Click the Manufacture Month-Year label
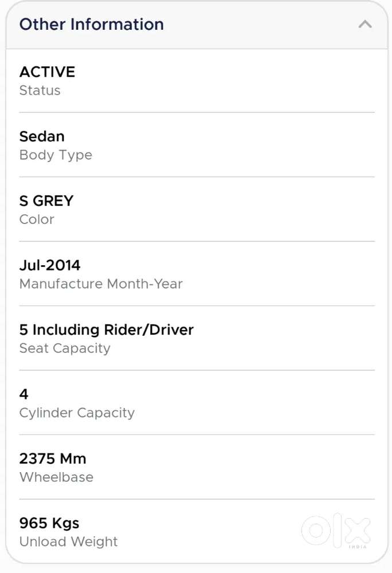This screenshot has height=573, width=392. coord(101,284)
